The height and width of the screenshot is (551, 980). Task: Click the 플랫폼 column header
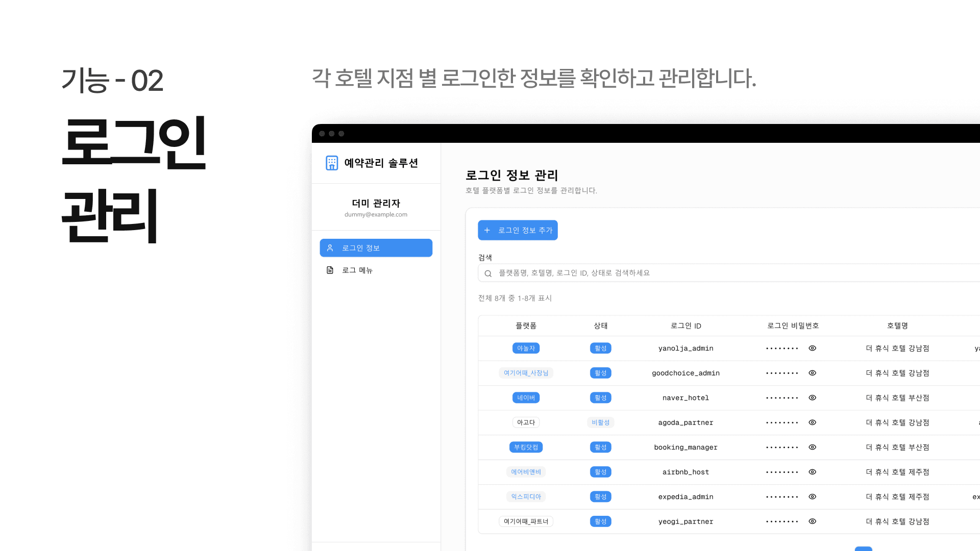coord(526,325)
